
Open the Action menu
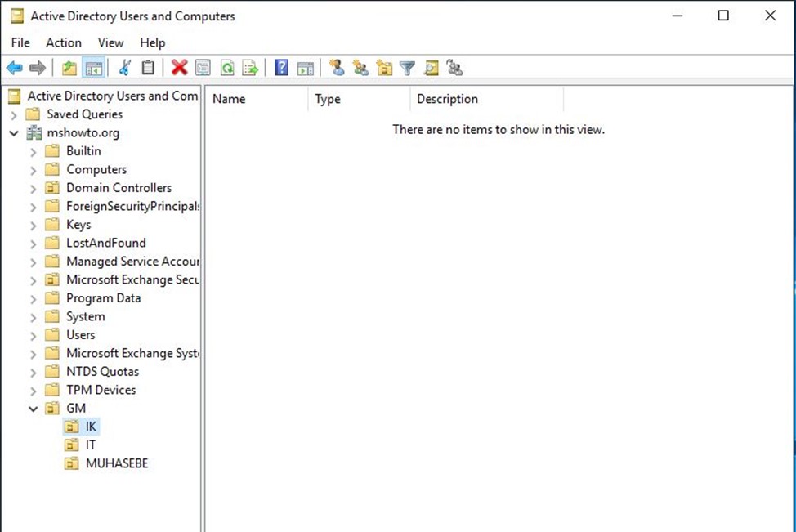[64, 42]
